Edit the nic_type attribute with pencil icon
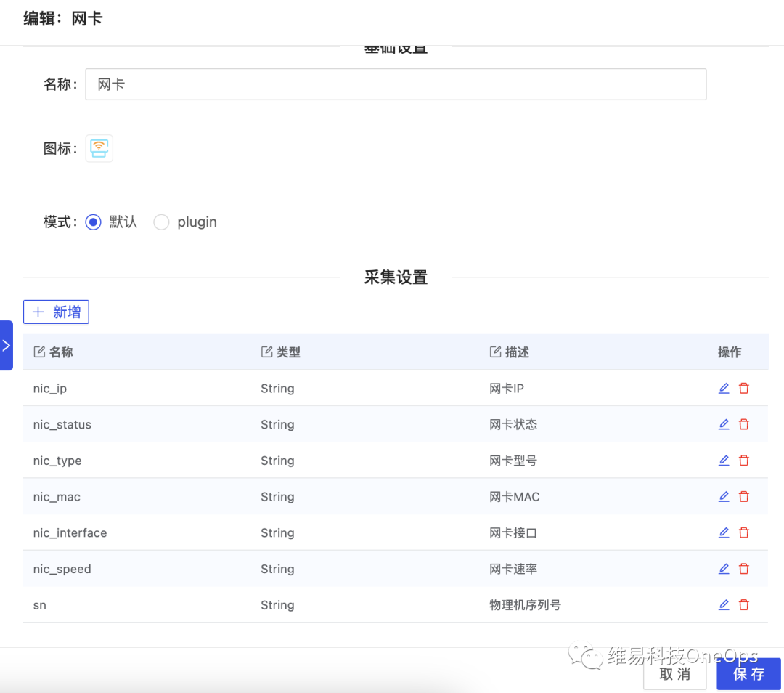 pyautogui.click(x=724, y=461)
